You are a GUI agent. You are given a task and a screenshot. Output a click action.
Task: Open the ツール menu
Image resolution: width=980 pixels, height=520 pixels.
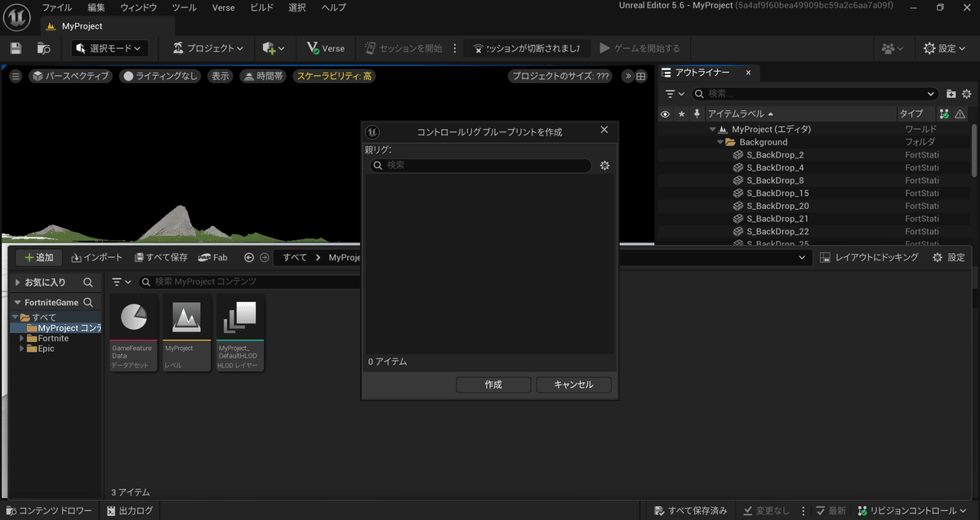tap(185, 7)
